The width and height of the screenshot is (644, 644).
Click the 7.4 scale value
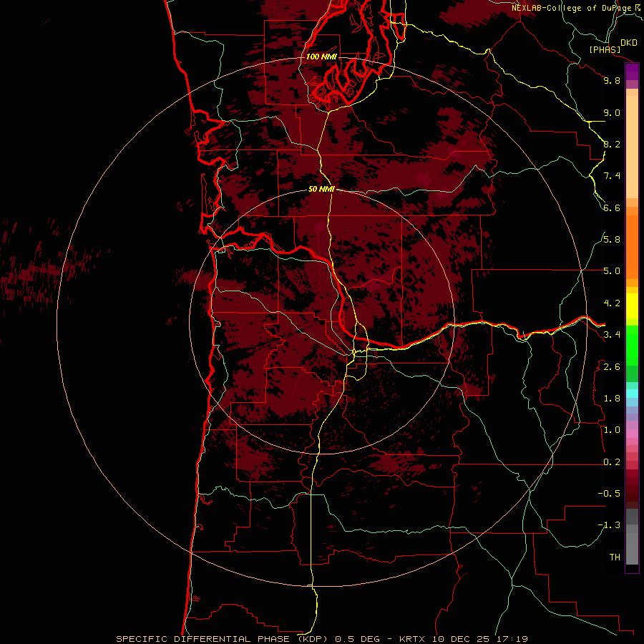tap(612, 176)
